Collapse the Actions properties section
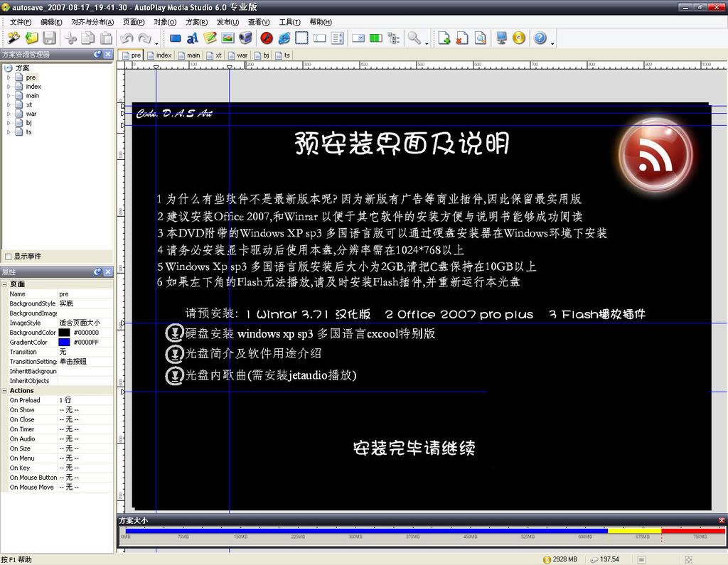The width and height of the screenshot is (728, 565). click(x=5, y=391)
